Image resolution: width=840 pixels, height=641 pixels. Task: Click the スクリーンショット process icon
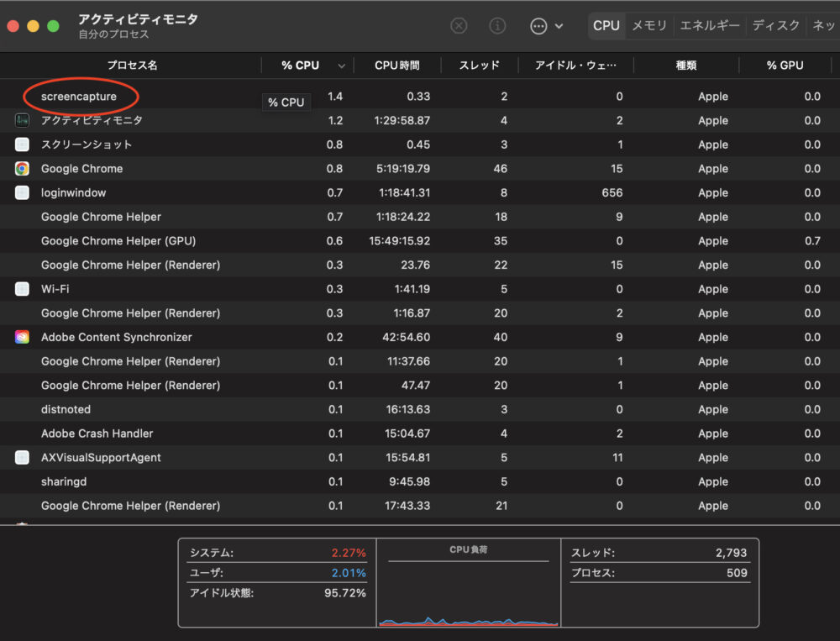coord(22,144)
